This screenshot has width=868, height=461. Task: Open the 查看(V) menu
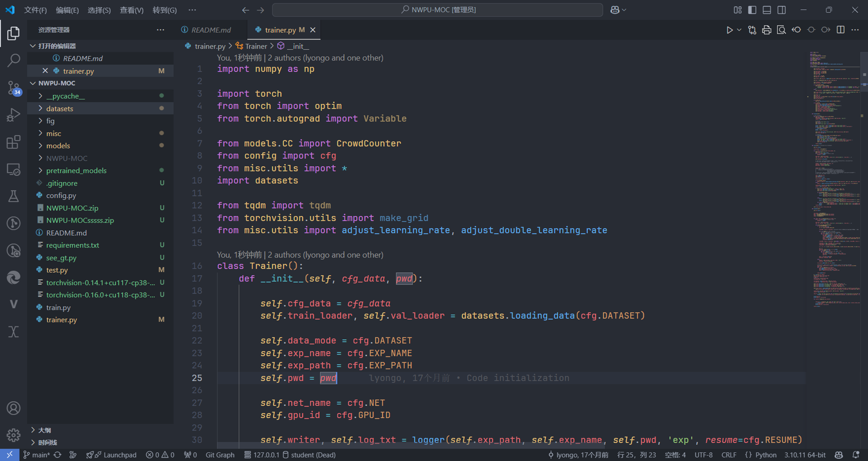[131, 10]
